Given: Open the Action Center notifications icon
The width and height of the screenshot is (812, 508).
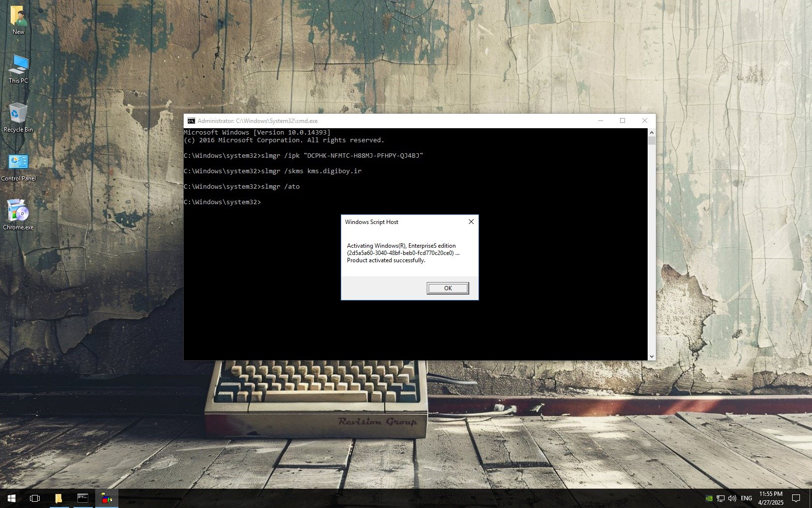Looking at the screenshot, I should pos(796,498).
